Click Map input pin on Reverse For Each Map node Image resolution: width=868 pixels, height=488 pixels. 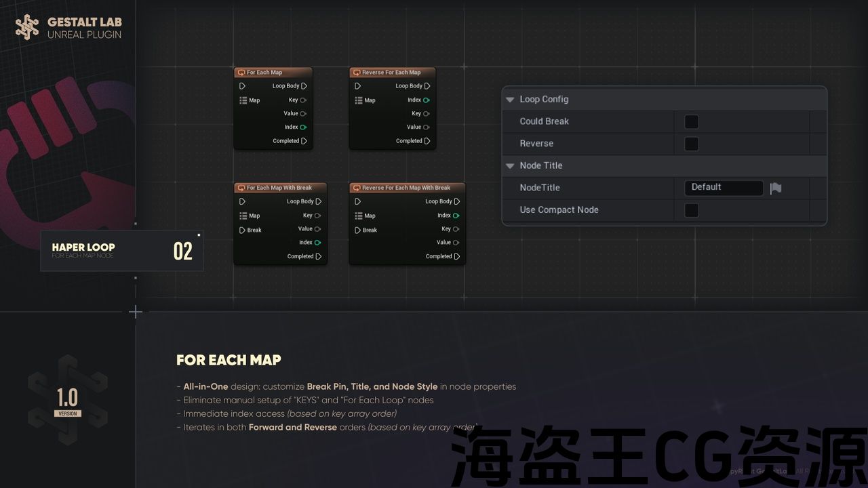coord(358,100)
